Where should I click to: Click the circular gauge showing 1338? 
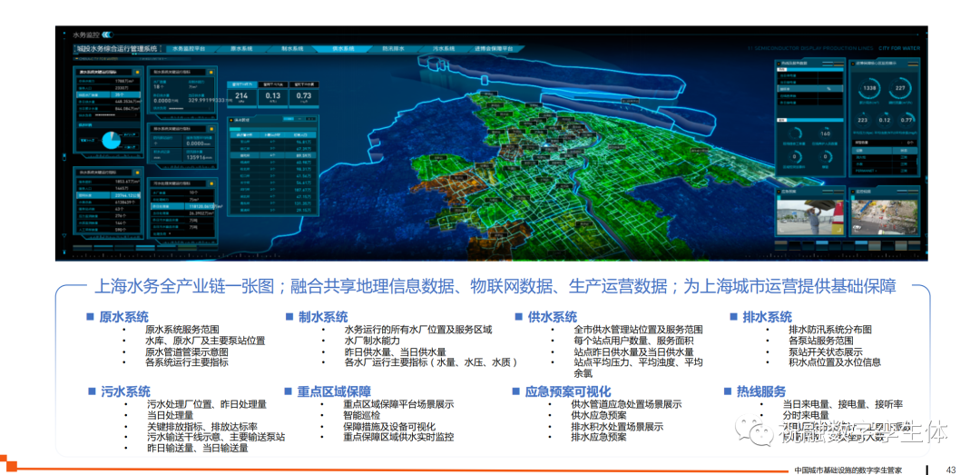(868, 88)
